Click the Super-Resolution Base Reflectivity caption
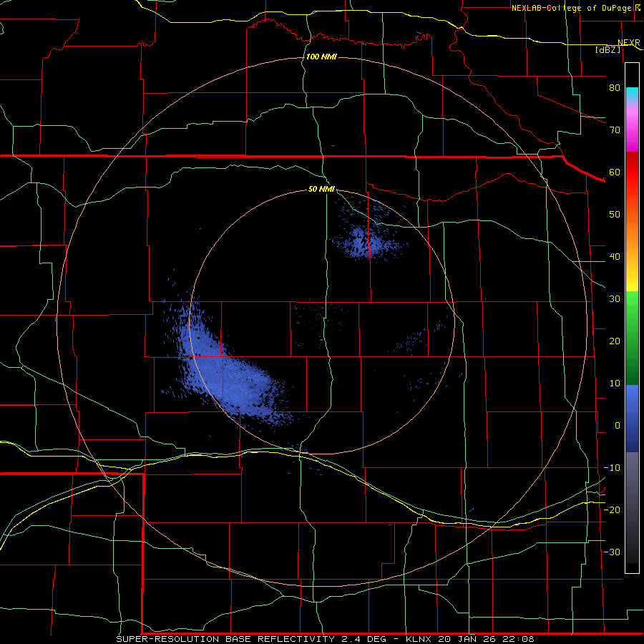Screen dimensions: 644x644 pyautogui.click(x=326, y=639)
